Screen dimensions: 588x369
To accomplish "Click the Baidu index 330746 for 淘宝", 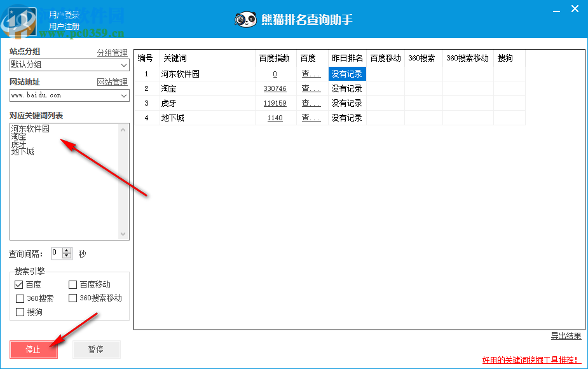I will (275, 88).
